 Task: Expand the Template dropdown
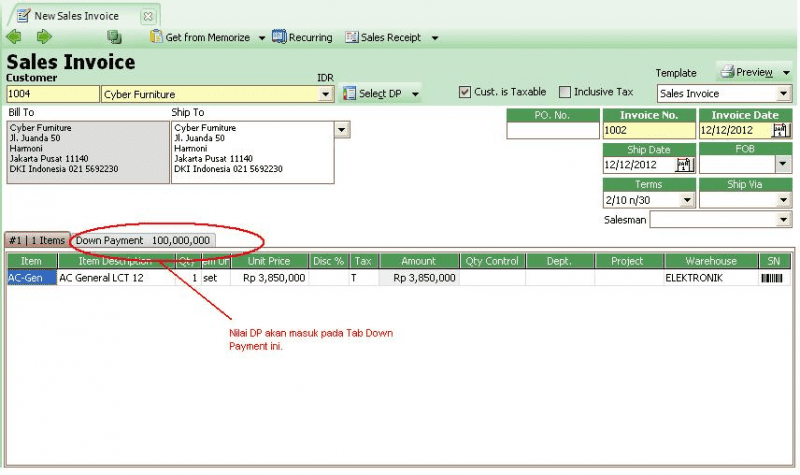[x=783, y=94]
